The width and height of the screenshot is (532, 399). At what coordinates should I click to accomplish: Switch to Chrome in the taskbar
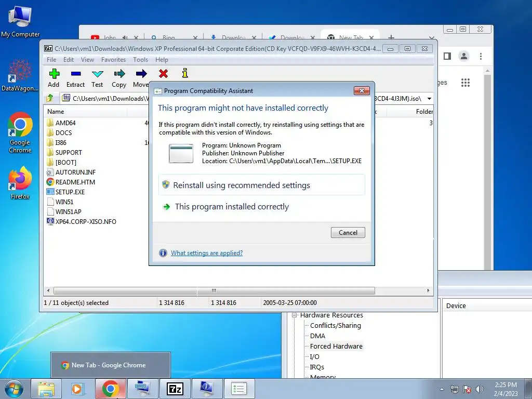click(x=110, y=389)
